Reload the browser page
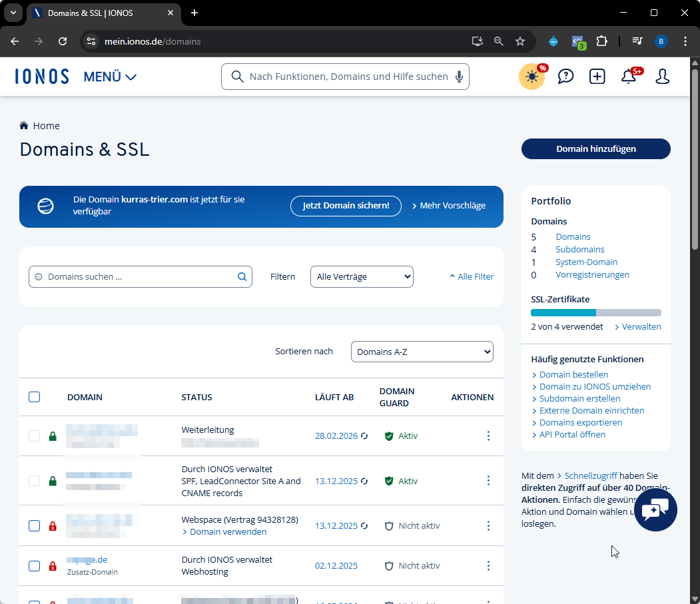Image resolution: width=700 pixels, height=604 pixels. point(63,41)
